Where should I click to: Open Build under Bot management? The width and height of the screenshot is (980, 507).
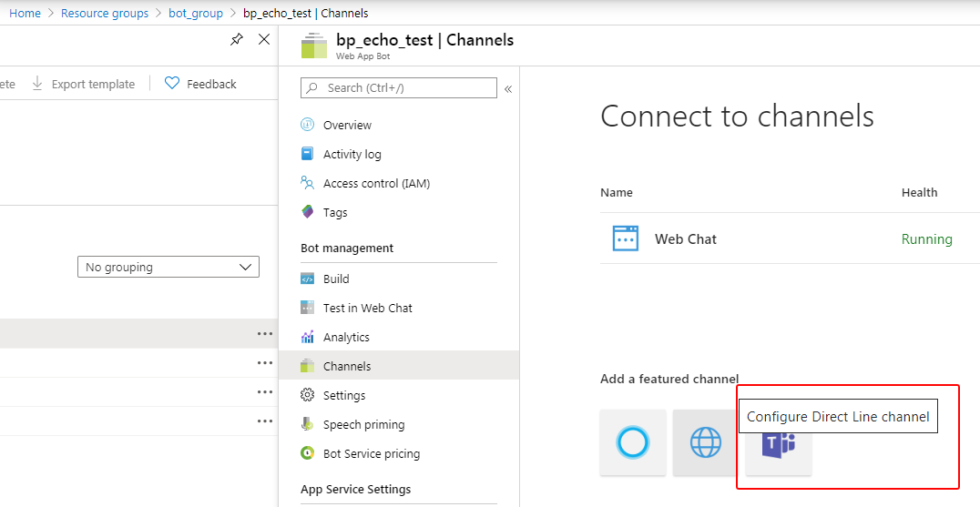336,279
